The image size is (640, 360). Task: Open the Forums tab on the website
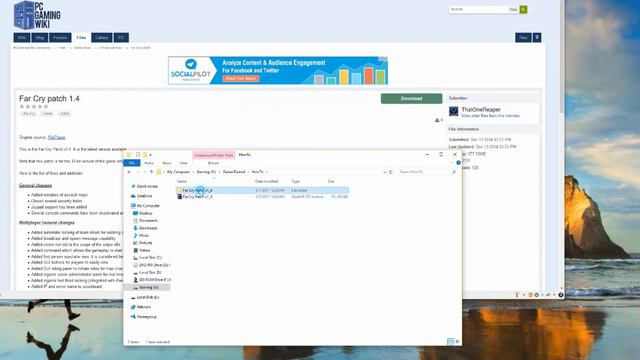pos(60,38)
